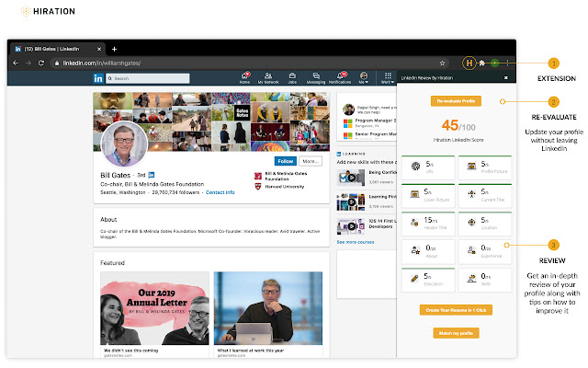Open the URL score card

point(428,167)
